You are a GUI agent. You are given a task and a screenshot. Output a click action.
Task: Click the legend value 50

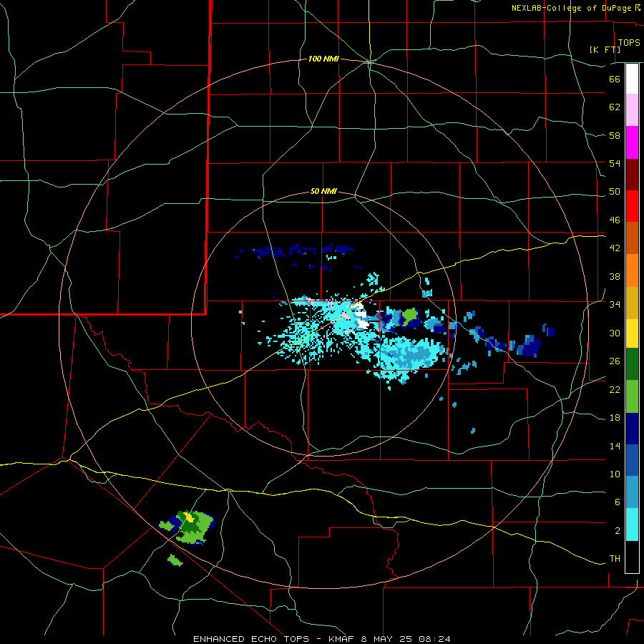point(615,192)
